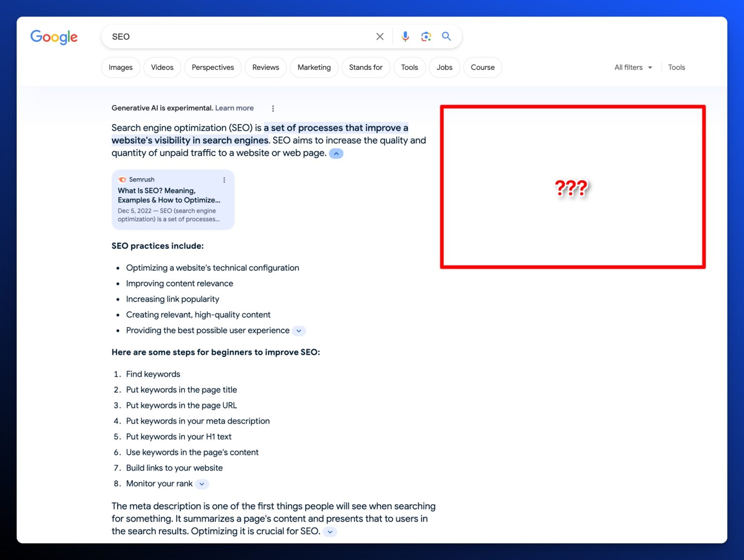Open the Semrush 'What Is SEO?' result
The width and height of the screenshot is (744, 560).
[169, 195]
